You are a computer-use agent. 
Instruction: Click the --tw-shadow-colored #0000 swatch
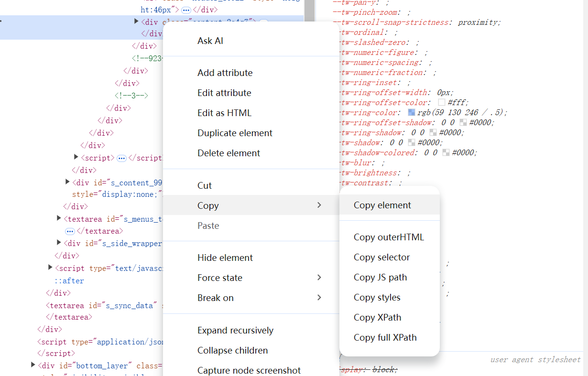click(446, 153)
